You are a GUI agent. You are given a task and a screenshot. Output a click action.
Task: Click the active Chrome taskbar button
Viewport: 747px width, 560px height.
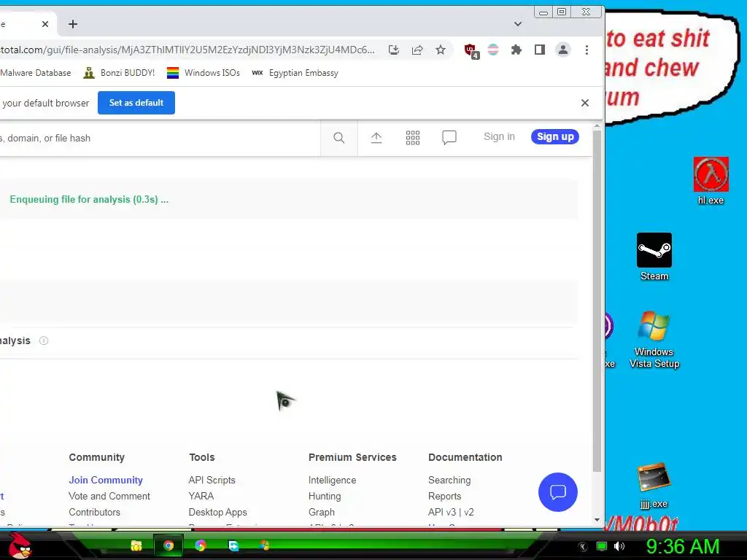(169, 545)
